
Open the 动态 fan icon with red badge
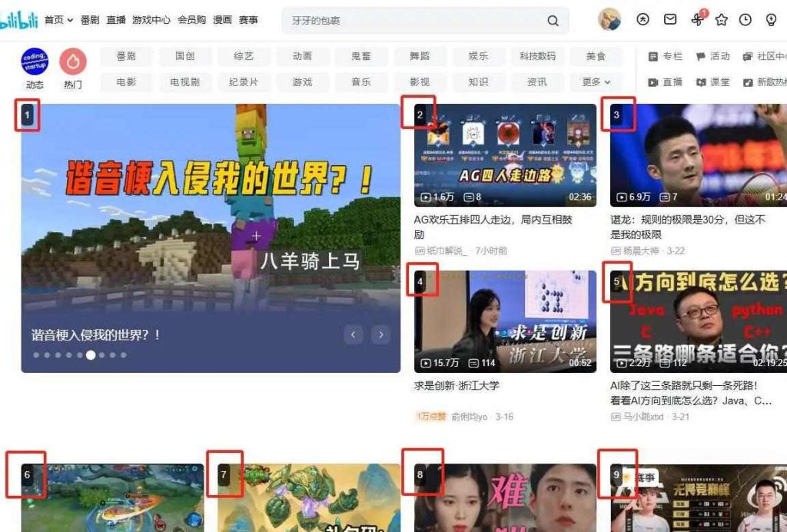[698, 19]
